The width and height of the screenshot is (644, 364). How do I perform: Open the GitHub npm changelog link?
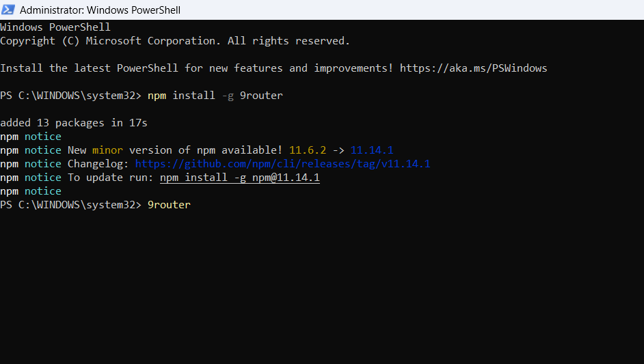point(282,164)
